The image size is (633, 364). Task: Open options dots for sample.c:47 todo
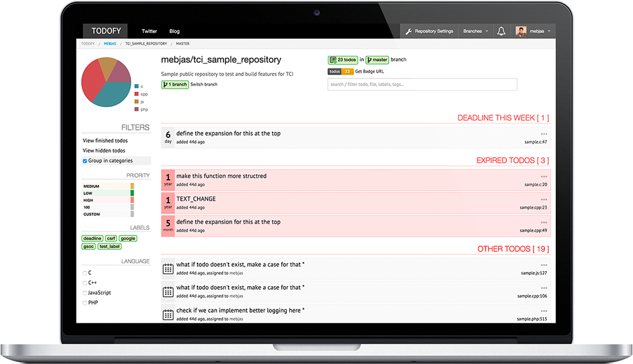[544, 134]
